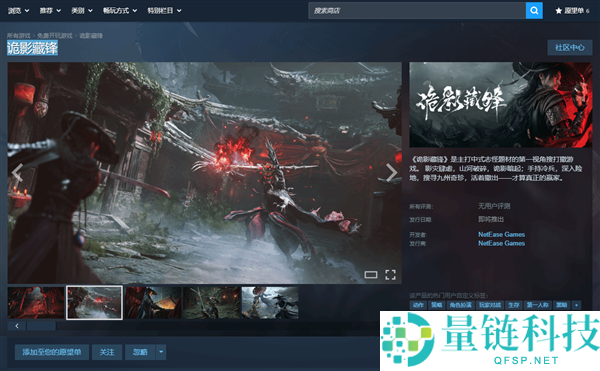600x371 pixels.
Task: Select the 第一人称 tag
Action: (x=538, y=305)
